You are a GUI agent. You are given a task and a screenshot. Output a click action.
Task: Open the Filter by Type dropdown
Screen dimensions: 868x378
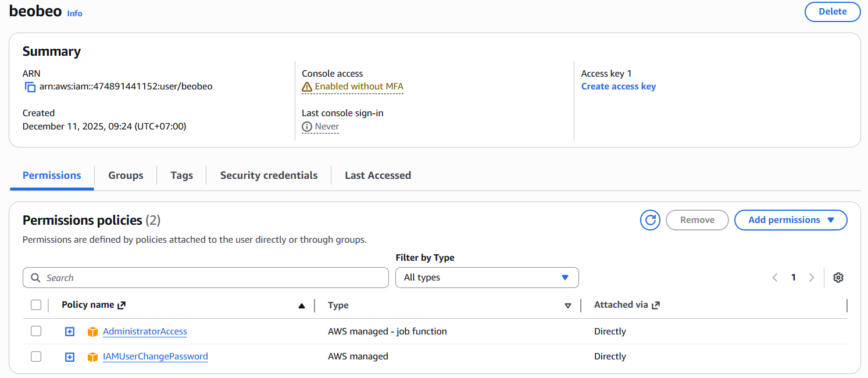pos(487,278)
